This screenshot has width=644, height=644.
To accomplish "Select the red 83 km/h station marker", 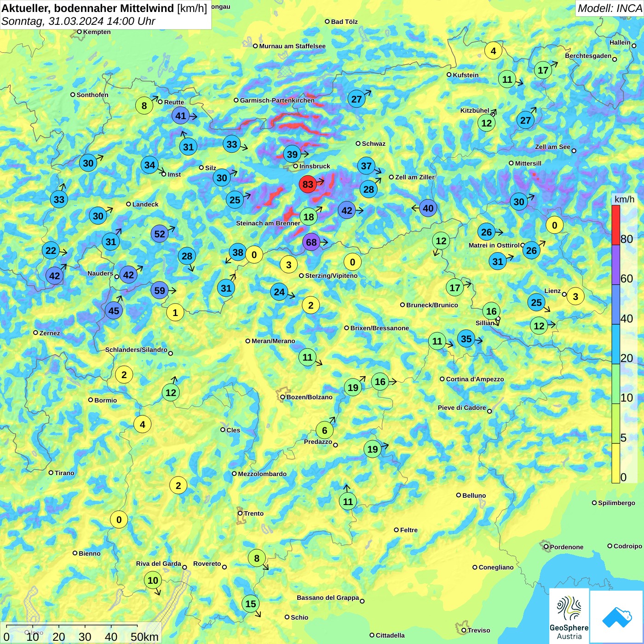I will click(308, 184).
